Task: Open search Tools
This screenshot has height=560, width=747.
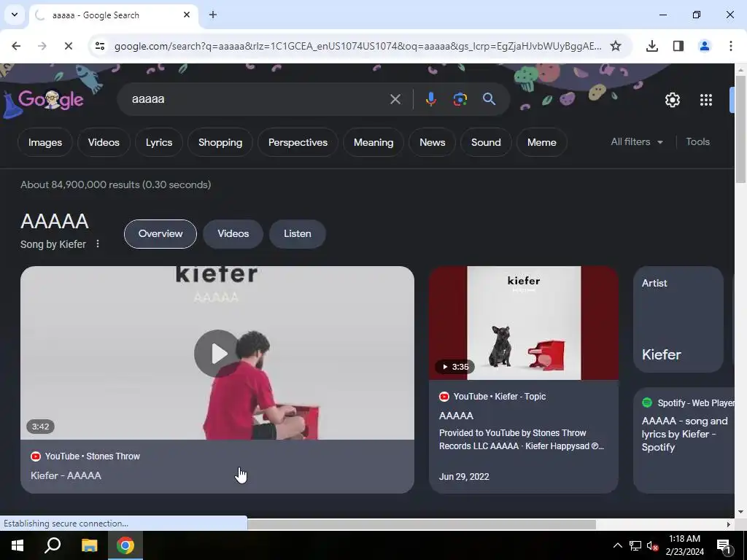Action: (x=697, y=142)
